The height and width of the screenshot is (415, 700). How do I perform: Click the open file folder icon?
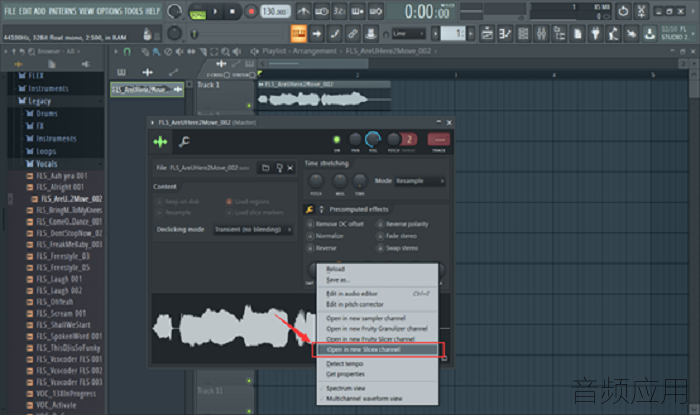(266, 168)
